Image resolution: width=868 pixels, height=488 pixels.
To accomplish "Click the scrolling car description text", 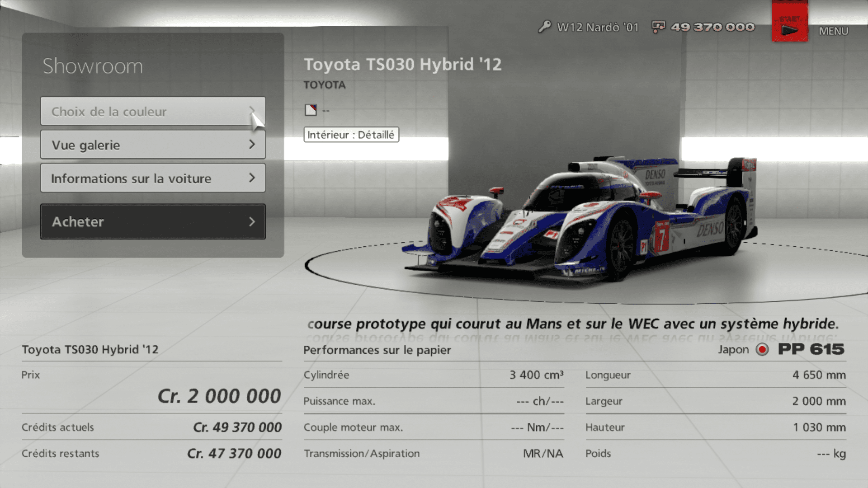I will click(573, 324).
